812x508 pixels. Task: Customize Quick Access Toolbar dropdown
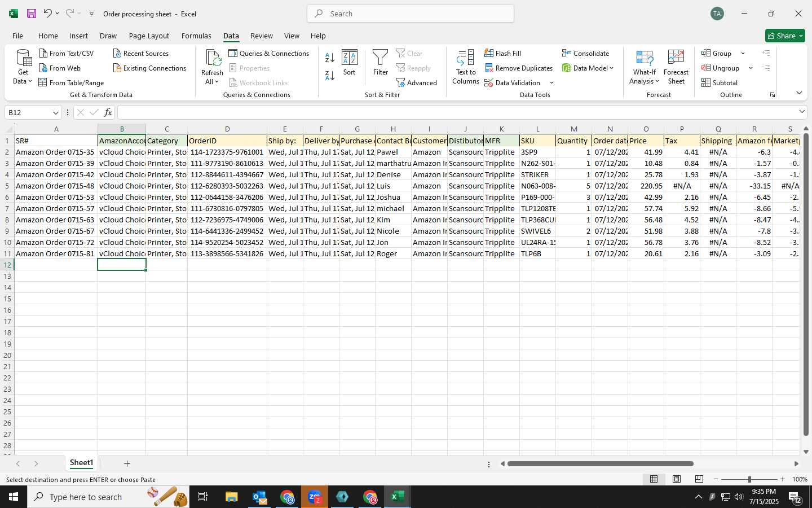coord(91,14)
